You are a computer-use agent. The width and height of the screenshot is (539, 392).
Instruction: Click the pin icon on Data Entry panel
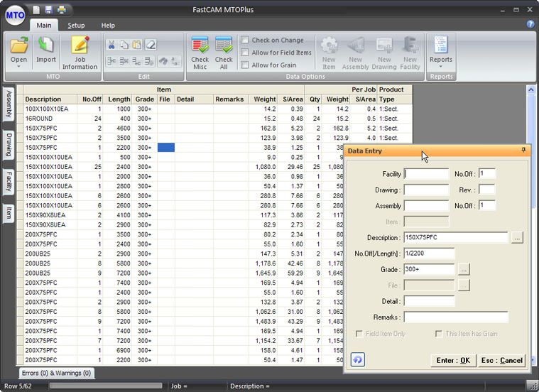pyautogui.click(x=523, y=150)
